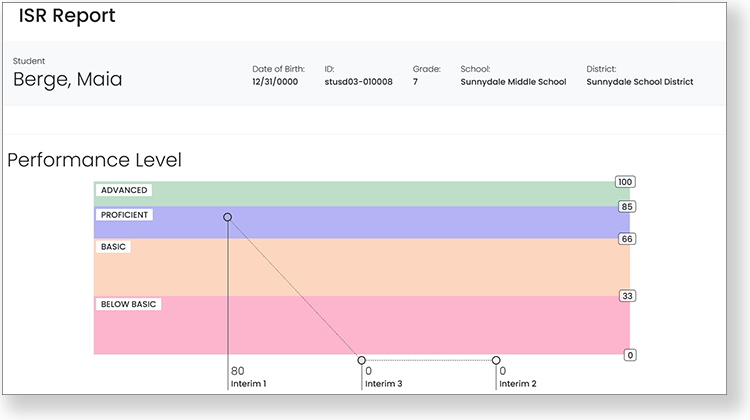Image resolution: width=750 pixels, height=420 pixels.
Task: Select the 66 cutoff score label
Action: pyautogui.click(x=629, y=239)
